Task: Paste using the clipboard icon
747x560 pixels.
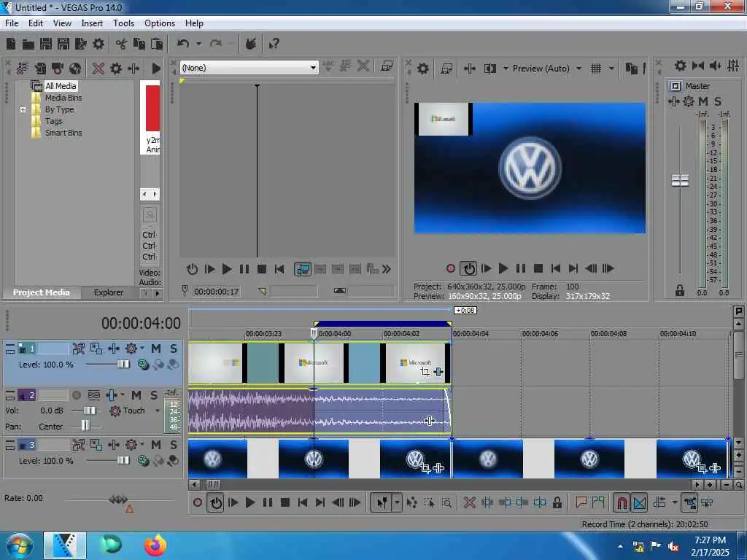Action: coord(157,44)
